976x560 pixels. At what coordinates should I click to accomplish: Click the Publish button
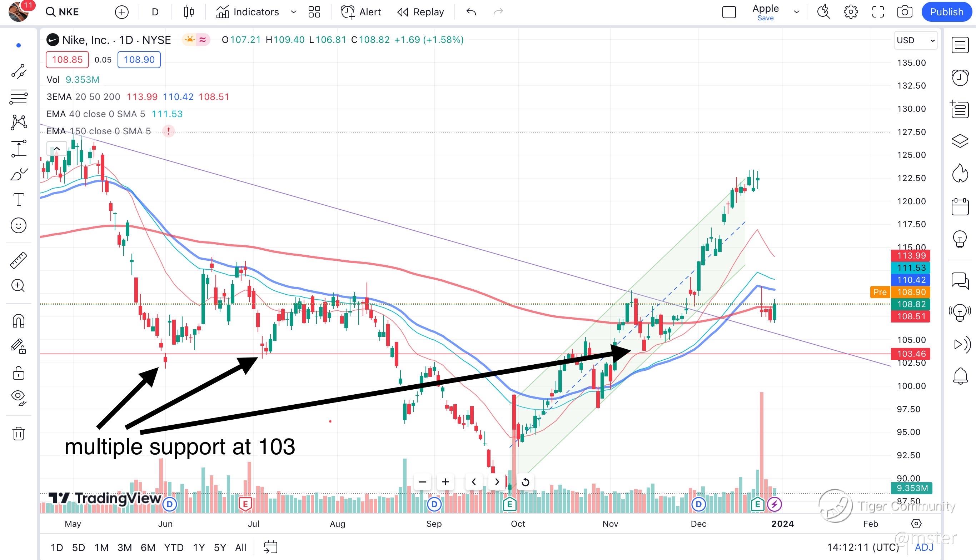click(946, 12)
